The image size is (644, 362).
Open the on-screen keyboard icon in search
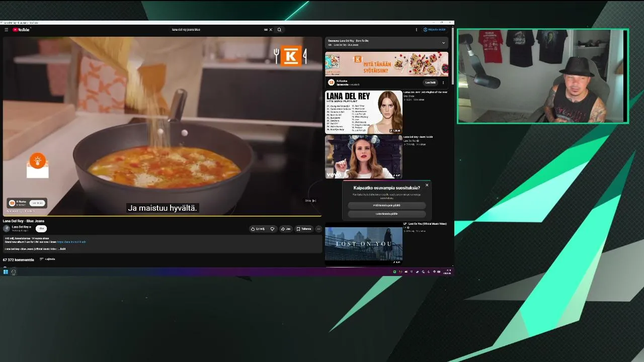click(266, 30)
